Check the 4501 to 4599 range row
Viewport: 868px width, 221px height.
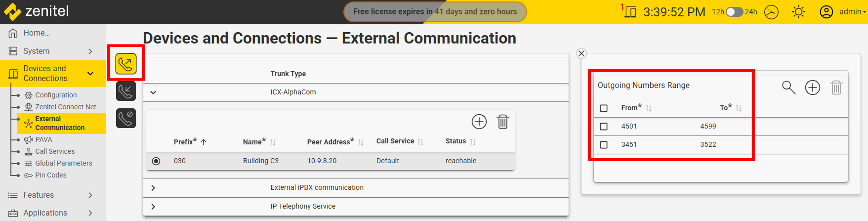click(603, 127)
